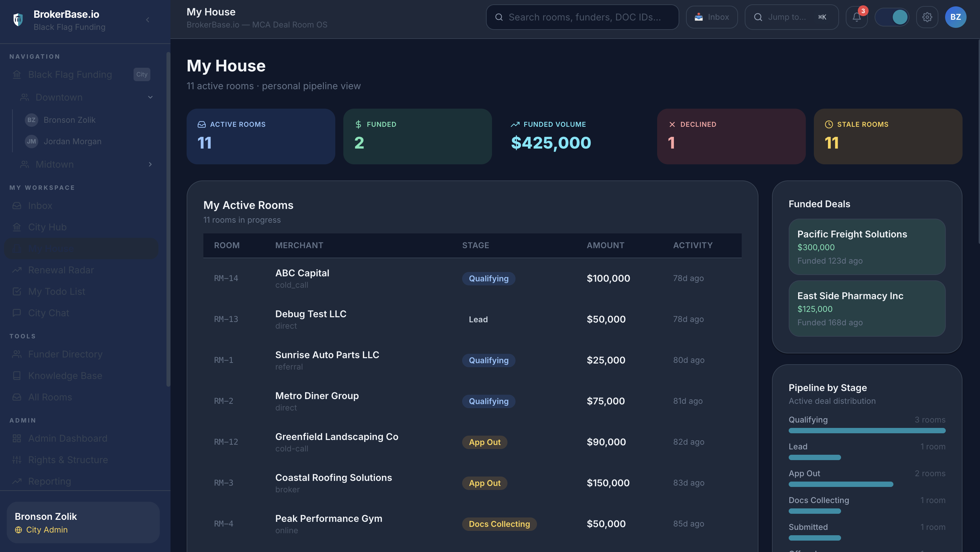Viewport: 980px width, 552px height.
Task: Click the BrokerBase.io shield logo
Action: point(18,19)
